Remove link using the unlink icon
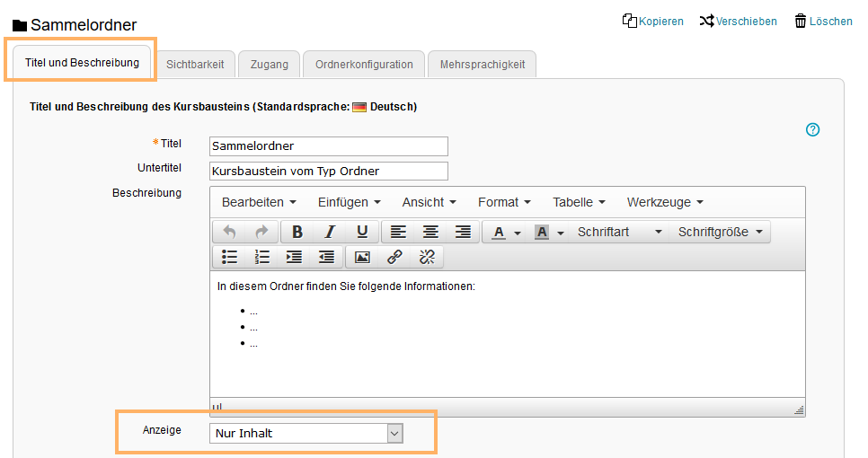 [427, 257]
